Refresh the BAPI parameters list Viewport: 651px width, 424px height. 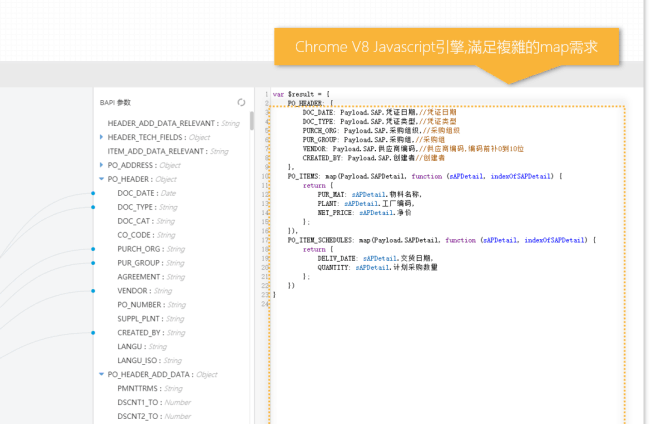241,102
